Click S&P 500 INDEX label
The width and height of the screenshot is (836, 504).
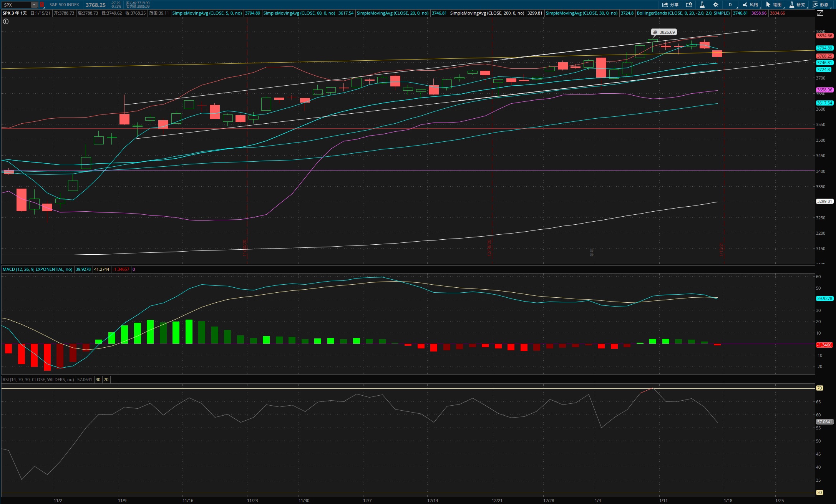pos(64,5)
